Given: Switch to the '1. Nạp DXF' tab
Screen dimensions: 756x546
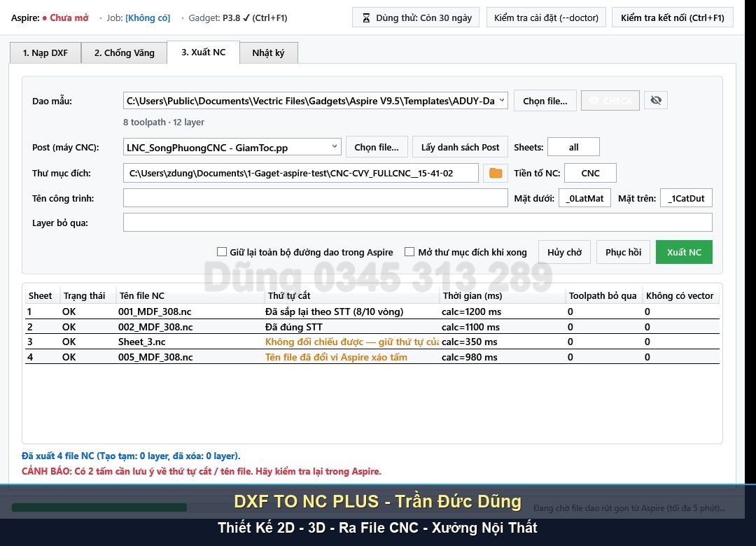Looking at the screenshot, I should 45,53.
